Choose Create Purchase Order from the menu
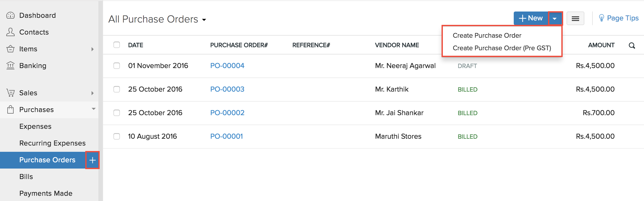Image resolution: width=644 pixels, height=201 pixels. [x=487, y=35]
